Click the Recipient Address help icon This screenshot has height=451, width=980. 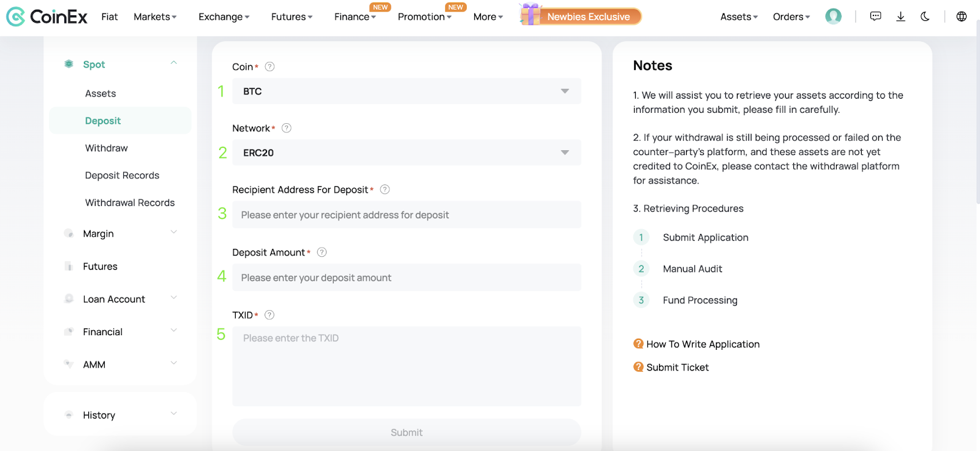coord(385,189)
